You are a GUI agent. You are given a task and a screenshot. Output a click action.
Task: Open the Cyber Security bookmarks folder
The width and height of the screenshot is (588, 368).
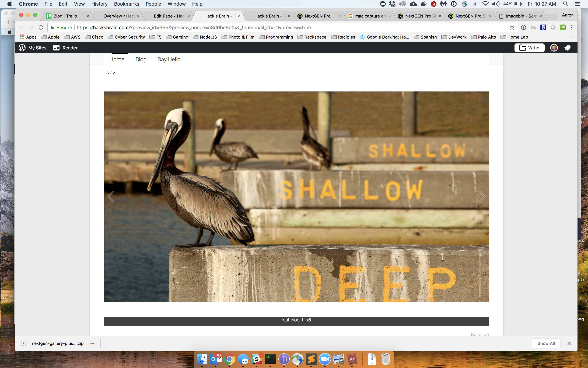(126, 37)
